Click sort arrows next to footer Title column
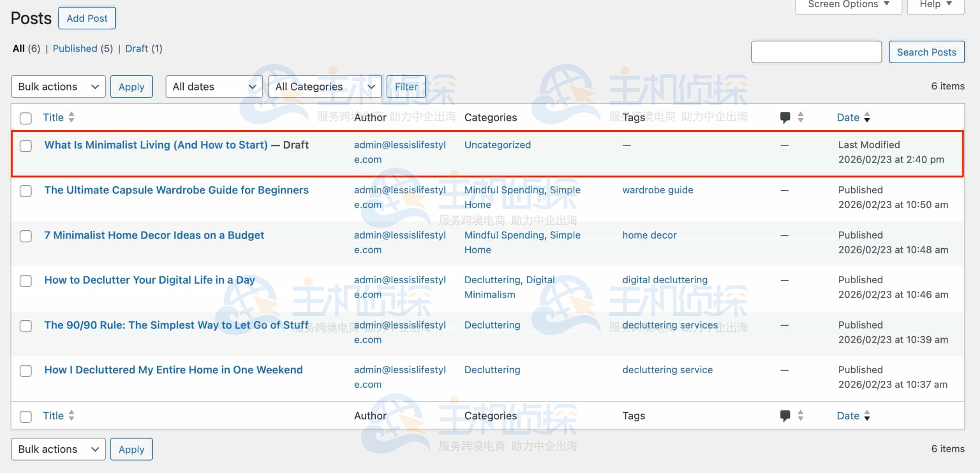Viewport: 980px width, 473px height. (71, 416)
